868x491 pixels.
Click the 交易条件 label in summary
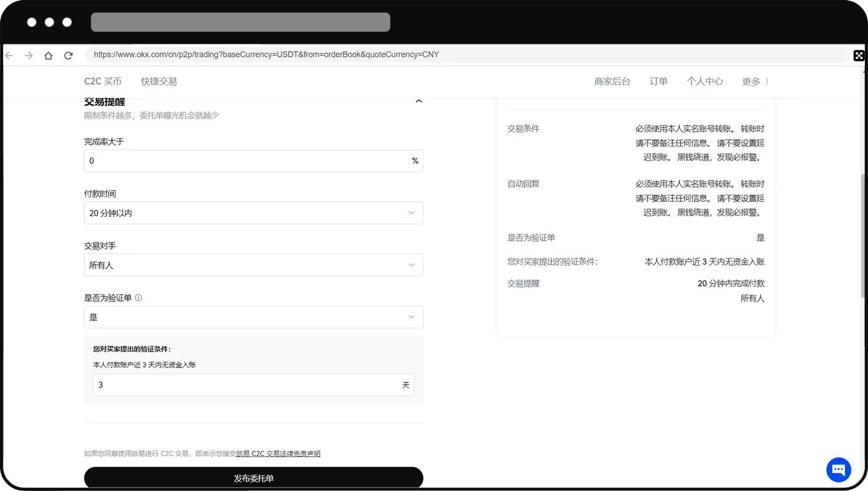(524, 129)
